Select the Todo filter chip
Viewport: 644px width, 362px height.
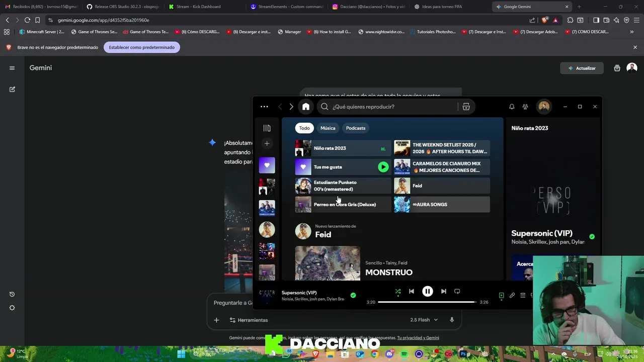(304, 128)
